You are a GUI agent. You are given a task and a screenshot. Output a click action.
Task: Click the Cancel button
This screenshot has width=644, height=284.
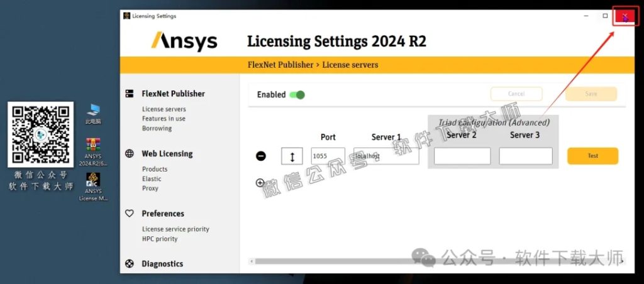516,94
